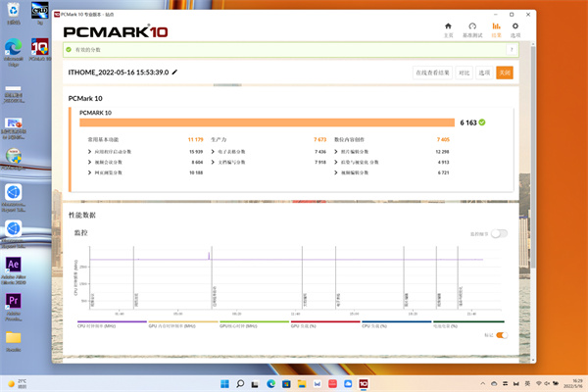Click blue cloud app on taskbar
Viewport: 588px width, 392px height.
[x=348, y=384]
